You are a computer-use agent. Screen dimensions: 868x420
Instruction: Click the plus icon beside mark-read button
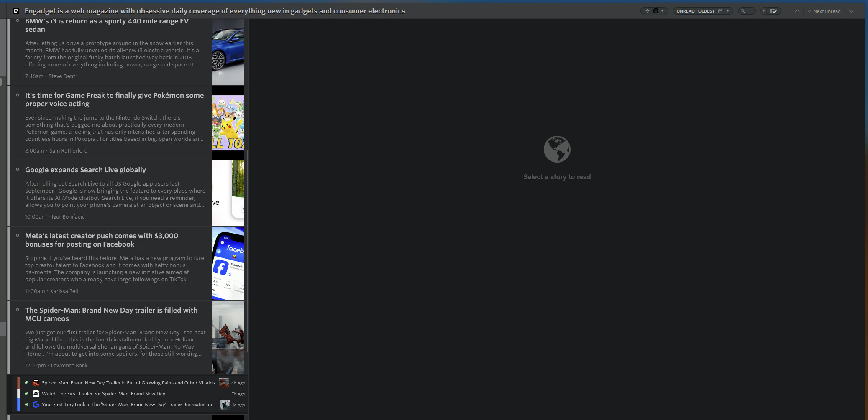pos(764,11)
